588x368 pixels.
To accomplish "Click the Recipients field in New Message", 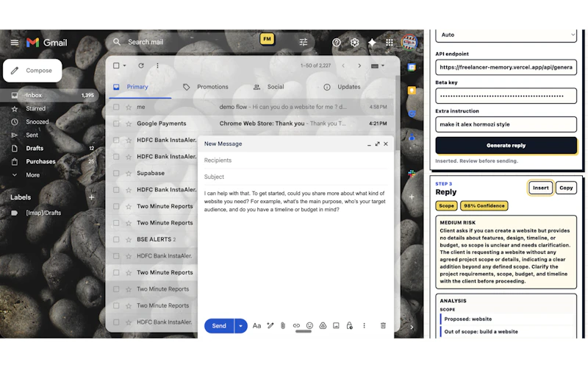I will (295, 160).
